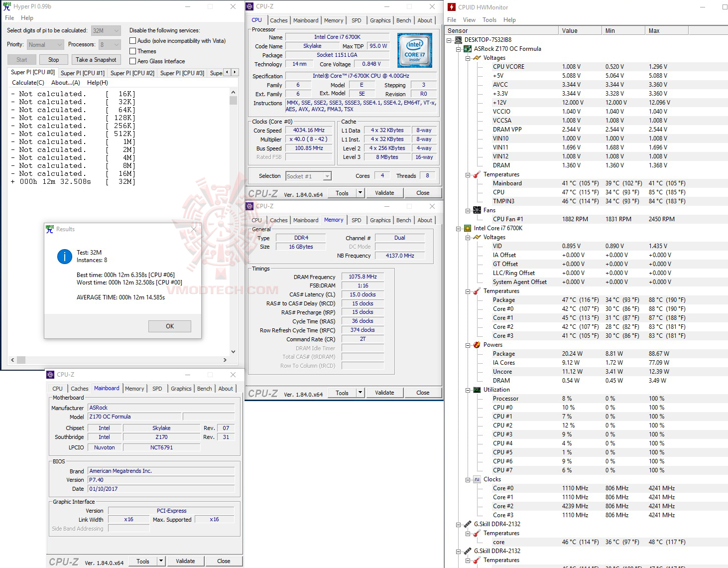Click the Take a Snapshot button
Viewport: 728px width, 568px height.
click(x=96, y=60)
